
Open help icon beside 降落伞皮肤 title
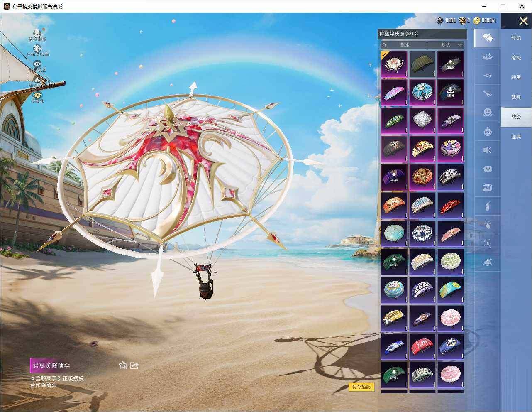click(x=417, y=34)
